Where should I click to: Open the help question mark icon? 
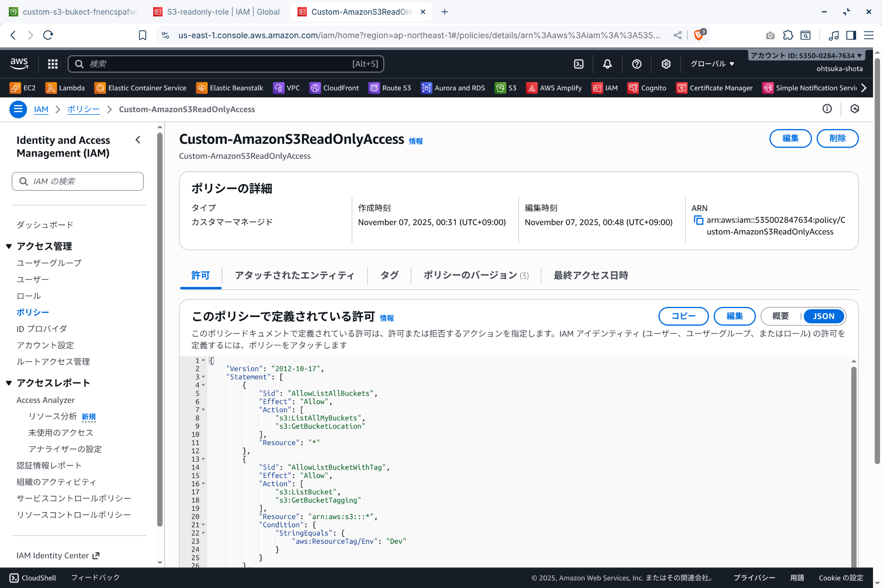click(x=636, y=64)
